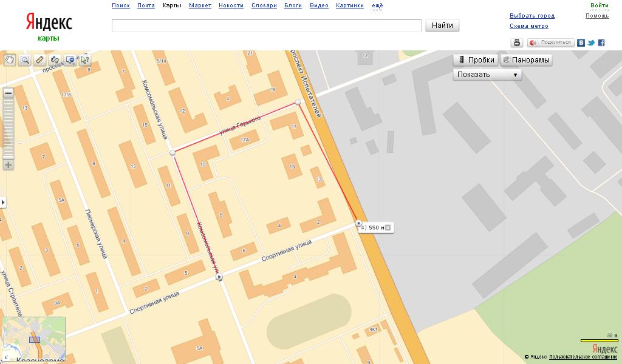622x364 pixels.
Task: Open the Помощь help link
Action: point(597,16)
